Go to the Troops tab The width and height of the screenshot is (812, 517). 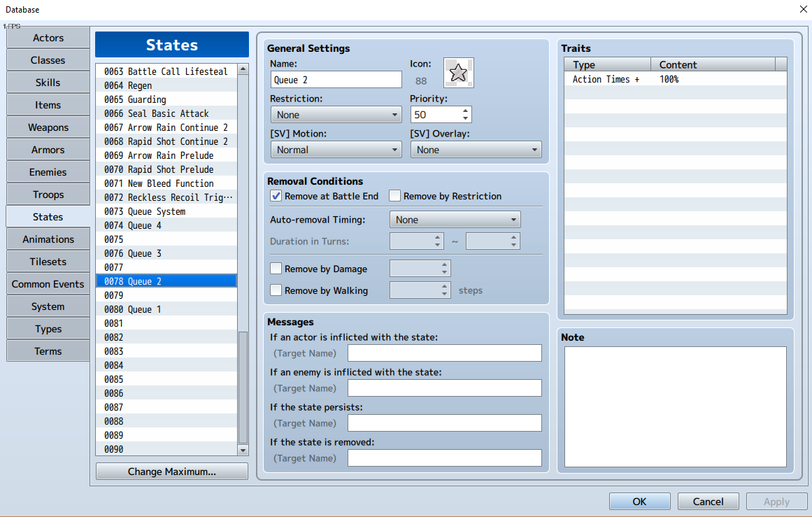[x=48, y=194]
